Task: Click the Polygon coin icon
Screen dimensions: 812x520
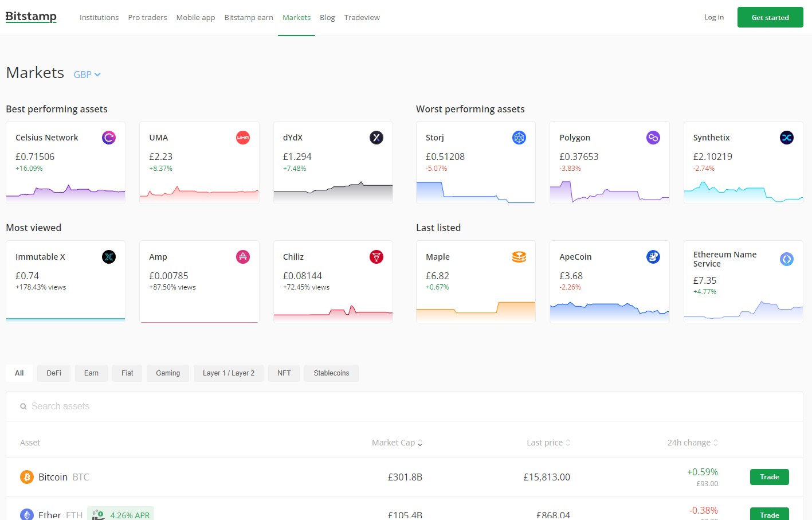Action: tap(653, 138)
